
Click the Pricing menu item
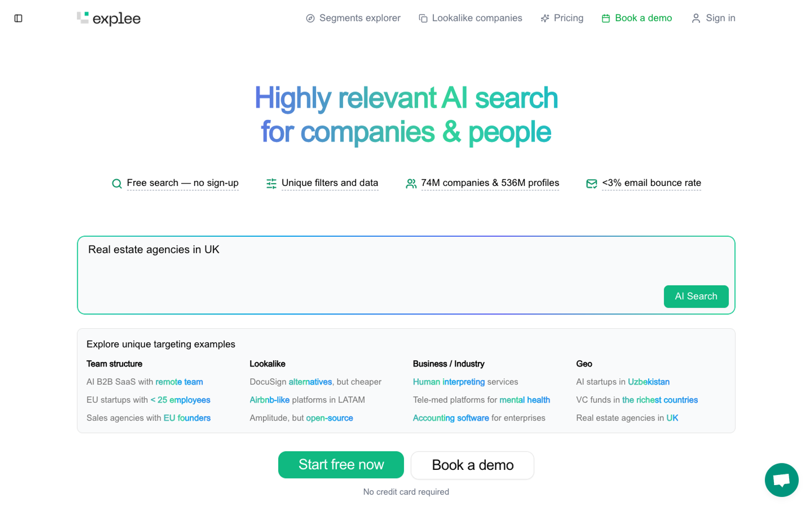568,18
